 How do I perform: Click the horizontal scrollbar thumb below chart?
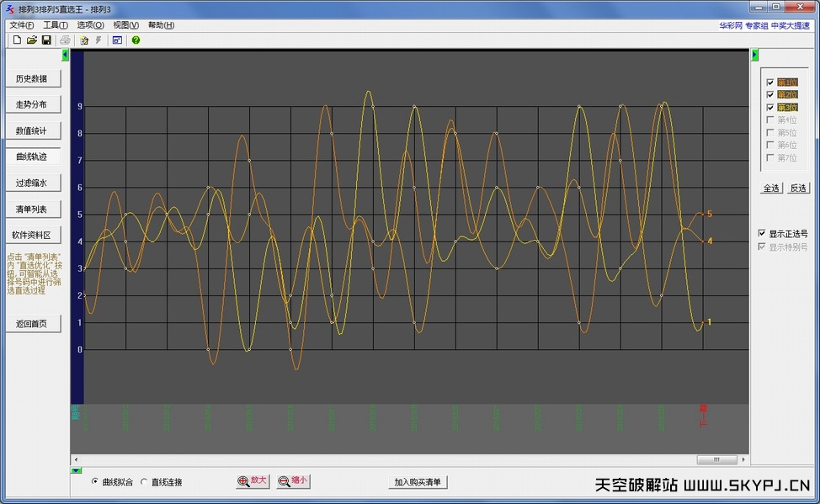coord(716,459)
